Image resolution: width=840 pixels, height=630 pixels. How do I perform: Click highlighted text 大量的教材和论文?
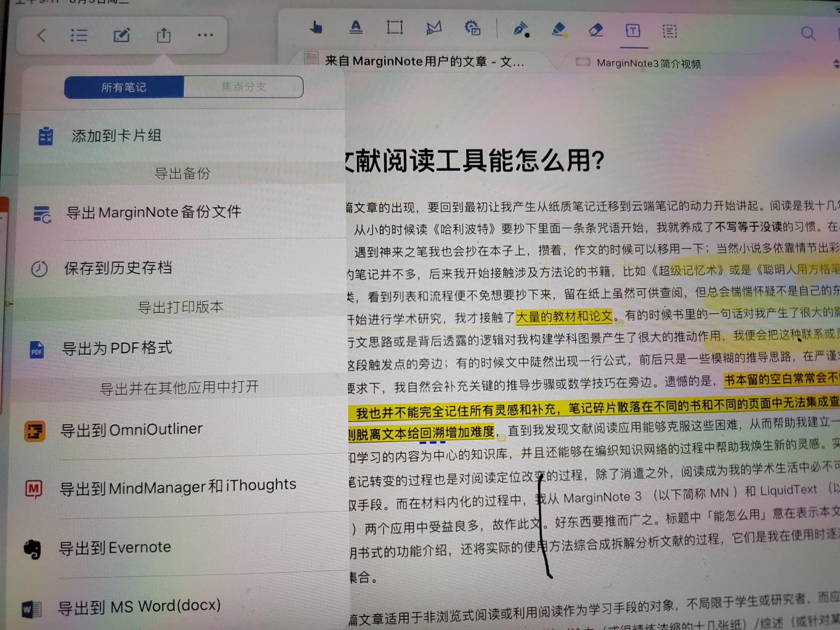click(x=564, y=316)
